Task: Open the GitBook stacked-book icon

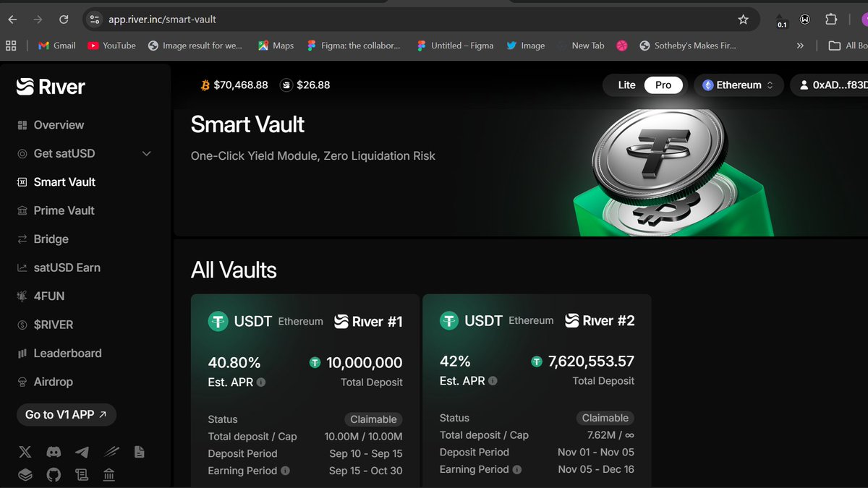Action: (x=25, y=475)
